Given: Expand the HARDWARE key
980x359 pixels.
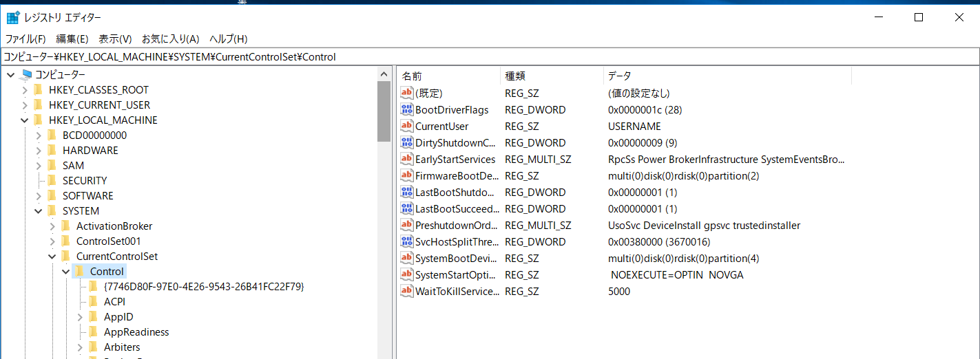Looking at the screenshot, I should [x=39, y=151].
